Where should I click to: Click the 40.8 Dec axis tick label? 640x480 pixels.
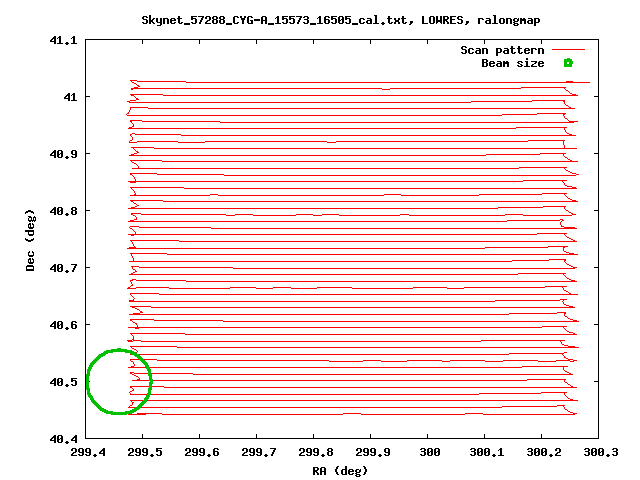click(x=63, y=211)
